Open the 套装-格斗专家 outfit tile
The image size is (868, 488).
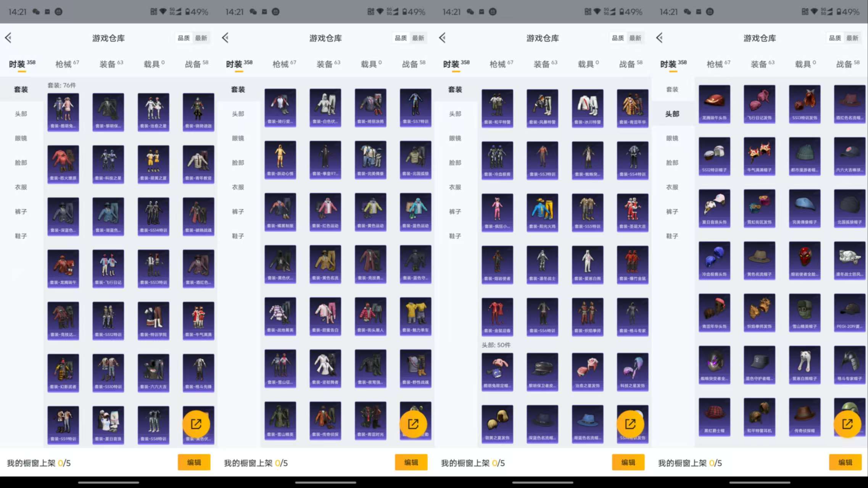633,317
